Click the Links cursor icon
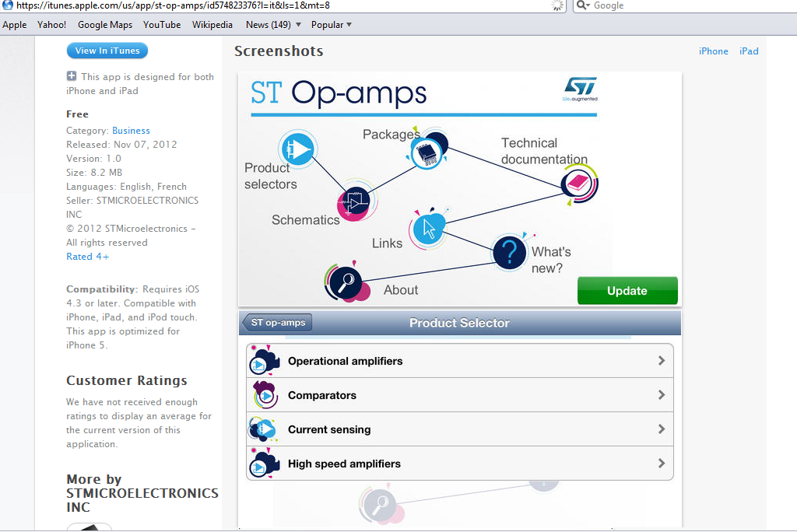This screenshot has height=532, width=797. [429, 229]
